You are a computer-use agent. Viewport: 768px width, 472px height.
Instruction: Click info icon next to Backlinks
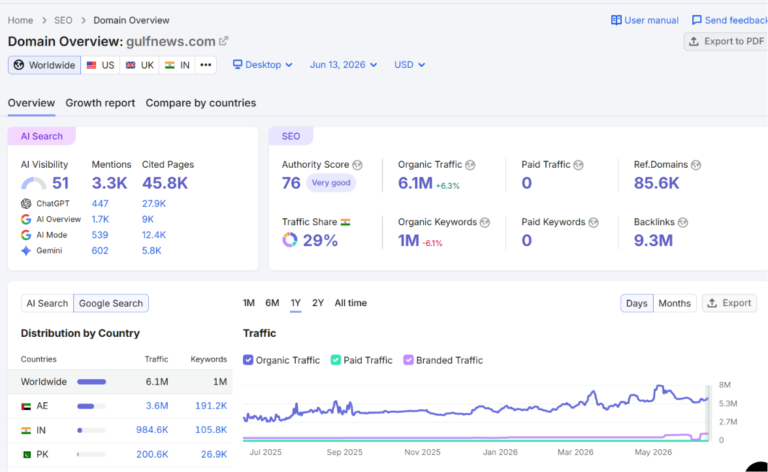click(683, 223)
